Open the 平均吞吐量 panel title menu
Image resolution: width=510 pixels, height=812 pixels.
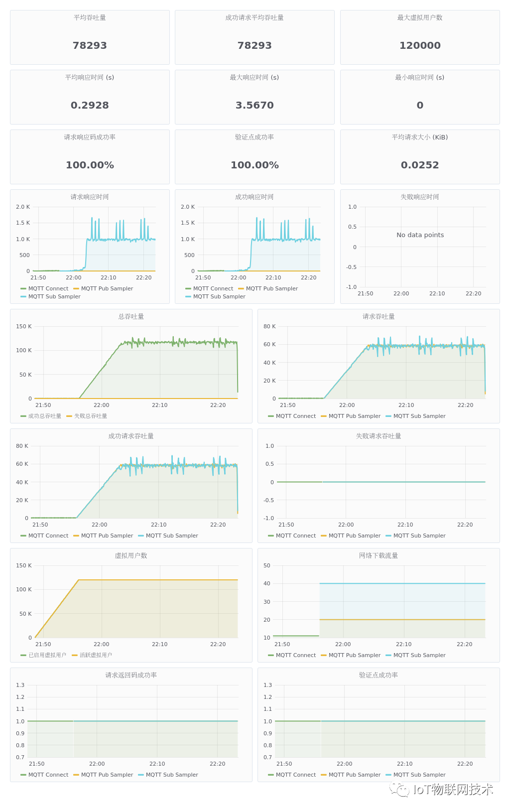click(x=90, y=18)
